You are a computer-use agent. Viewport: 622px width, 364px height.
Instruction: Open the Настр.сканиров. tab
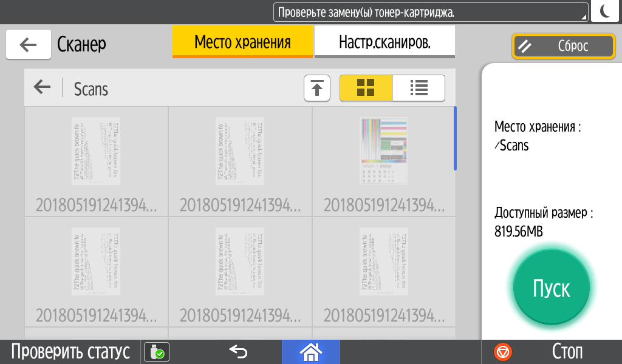pyautogui.click(x=384, y=42)
